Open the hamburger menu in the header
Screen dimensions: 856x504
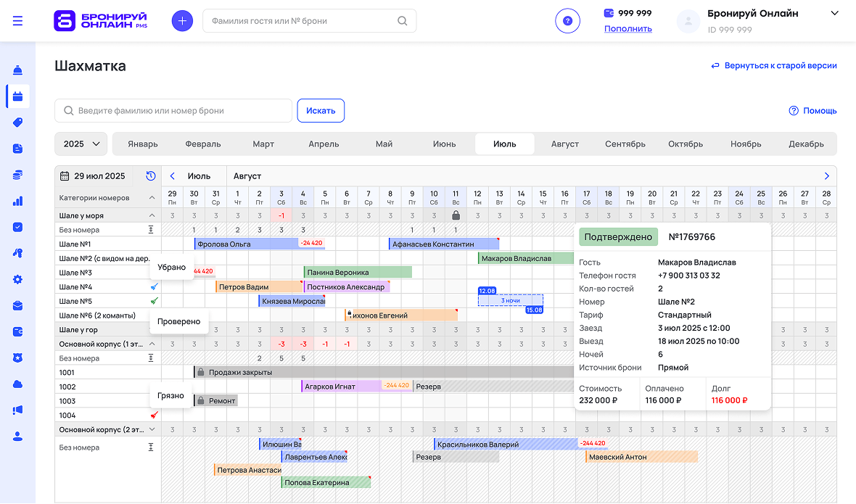17,21
